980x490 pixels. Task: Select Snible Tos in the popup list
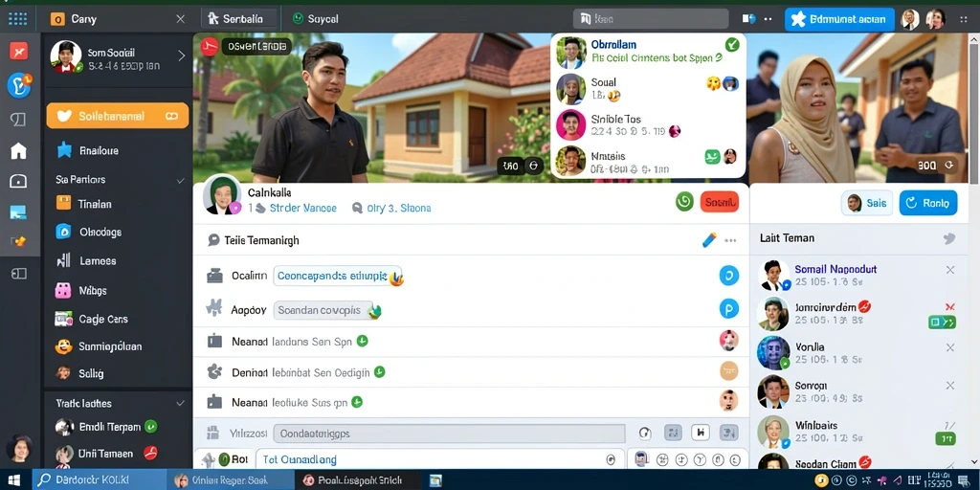click(x=648, y=124)
